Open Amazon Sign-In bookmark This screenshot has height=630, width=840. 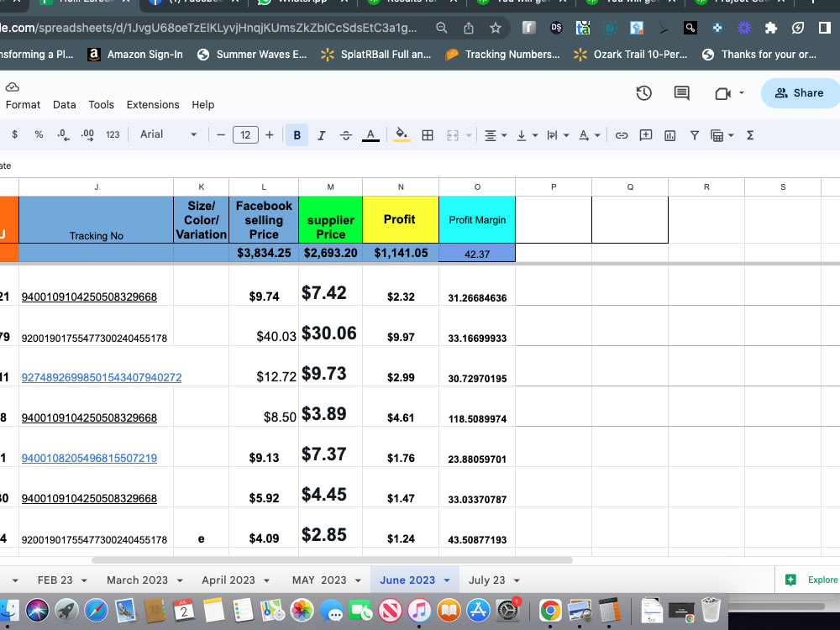(135, 54)
